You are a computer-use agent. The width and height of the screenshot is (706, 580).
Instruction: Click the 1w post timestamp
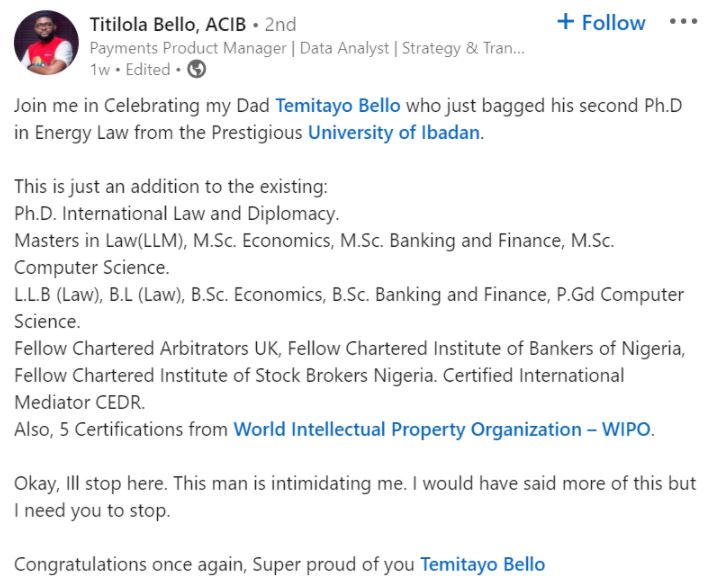pos(99,70)
